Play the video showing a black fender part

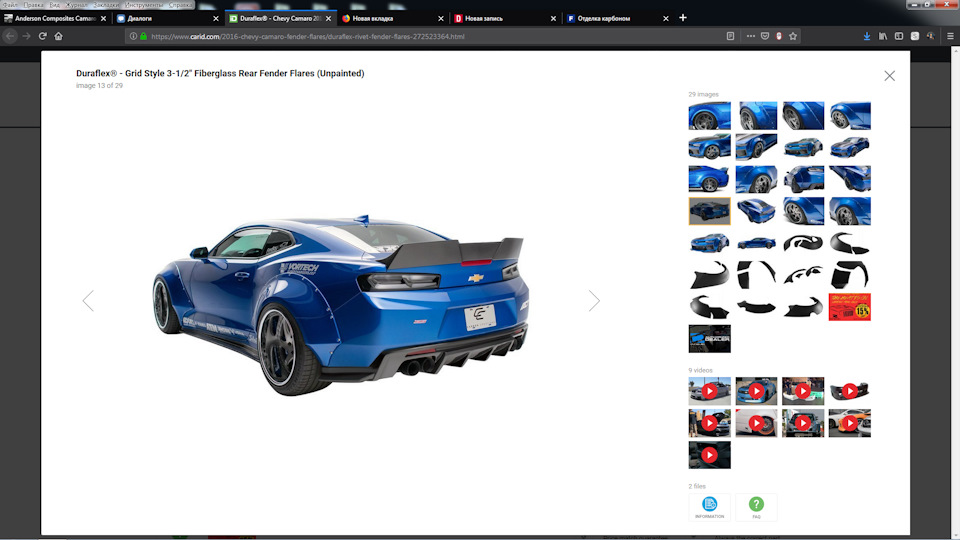coord(850,391)
